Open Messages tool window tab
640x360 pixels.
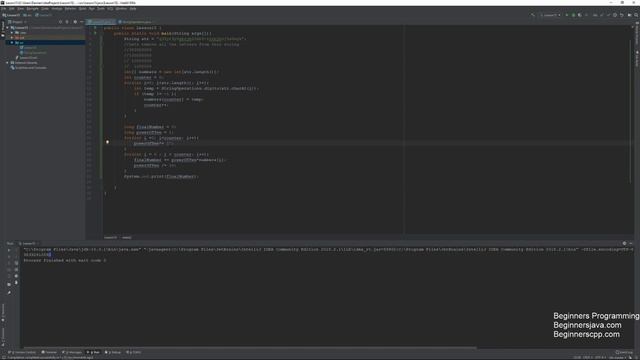click(x=72, y=352)
